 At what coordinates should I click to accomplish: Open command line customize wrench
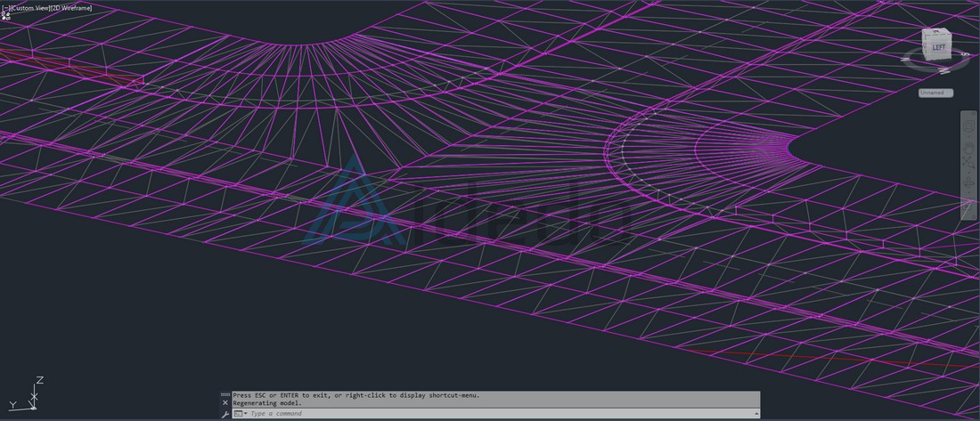click(225, 414)
